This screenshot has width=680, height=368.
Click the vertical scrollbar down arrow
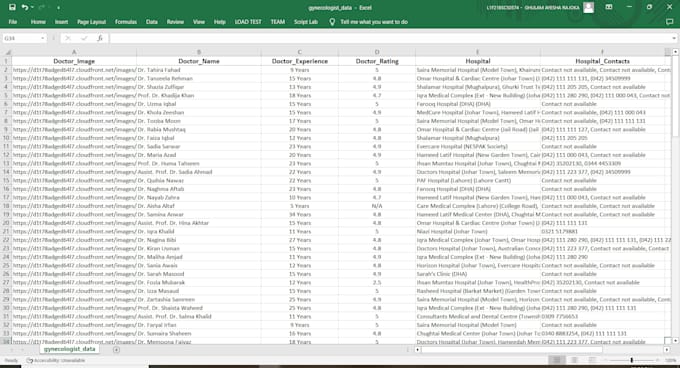(x=675, y=341)
